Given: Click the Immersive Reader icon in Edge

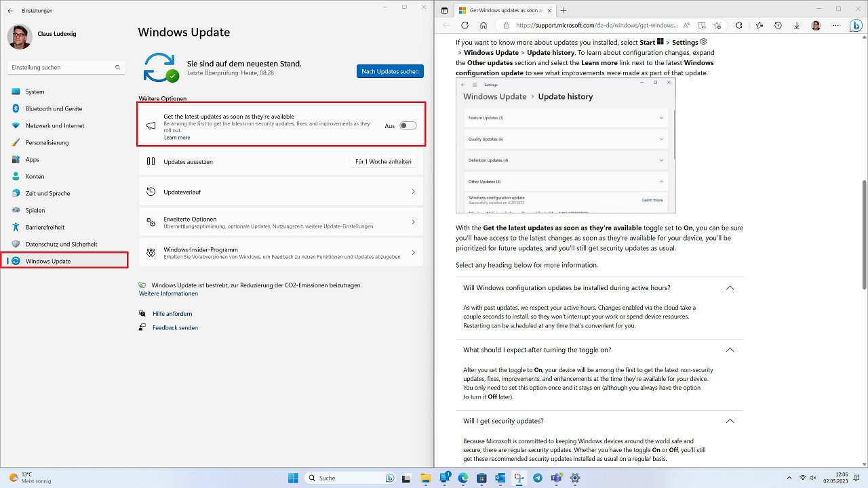Looking at the screenshot, I should point(701,25).
